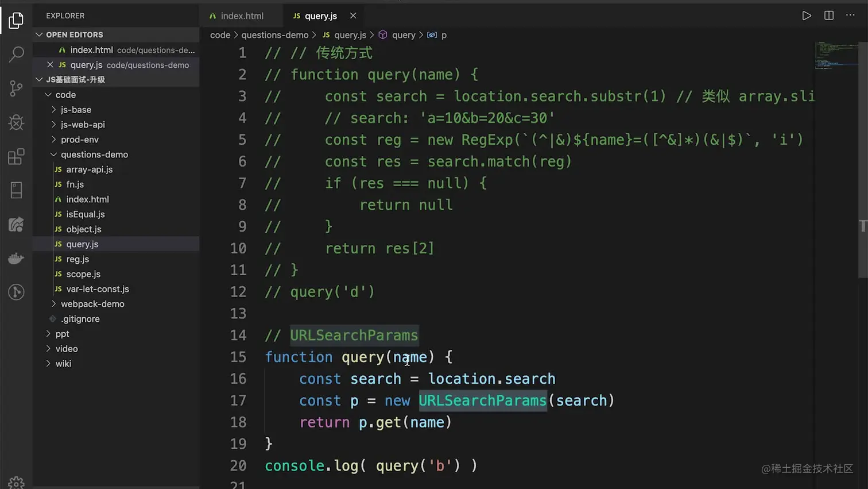The image size is (868, 489).
Task: Click the 'query' function breadcrumb
Action: click(397, 35)
